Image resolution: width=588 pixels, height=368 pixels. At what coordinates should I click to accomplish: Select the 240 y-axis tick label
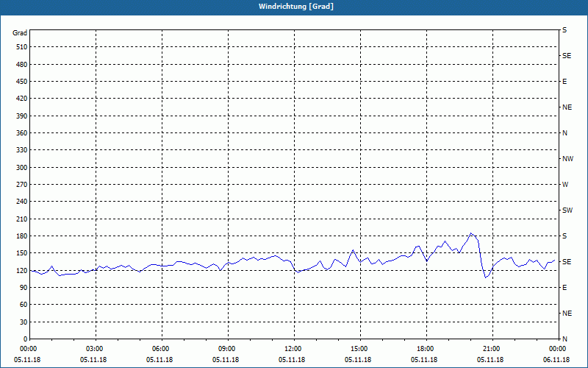click(x=22, y=202)
